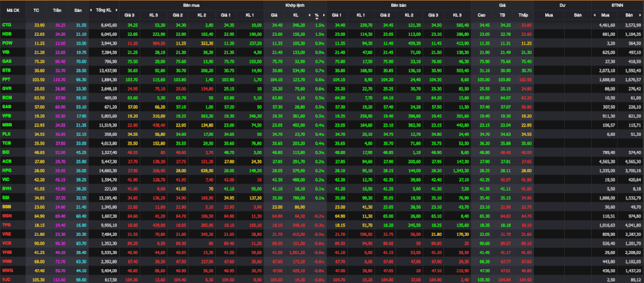
Task: Click the Trần column header
Action: [x=57, y=10]
